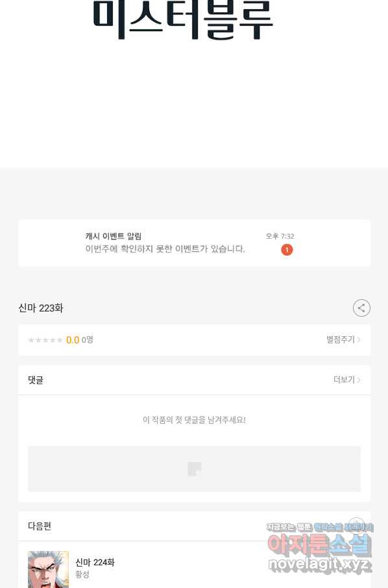
Task: Select the 다음편 section header
Action: 40,526
